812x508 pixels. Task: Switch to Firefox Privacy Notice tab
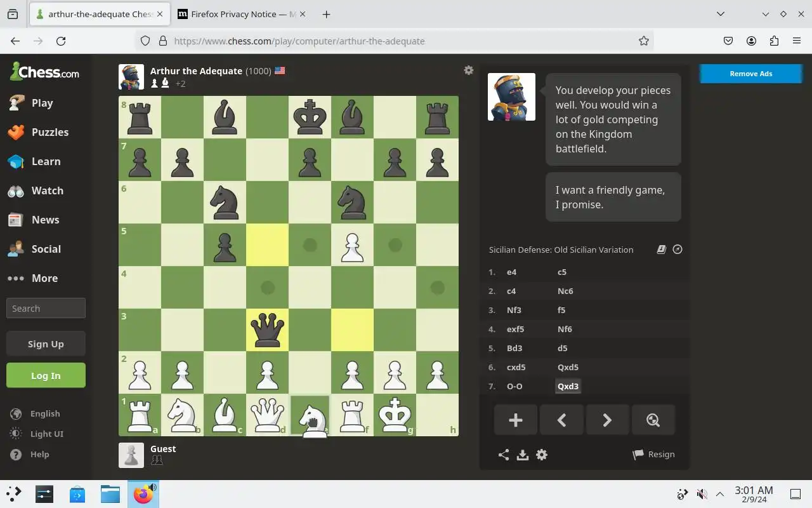(242, 14)
